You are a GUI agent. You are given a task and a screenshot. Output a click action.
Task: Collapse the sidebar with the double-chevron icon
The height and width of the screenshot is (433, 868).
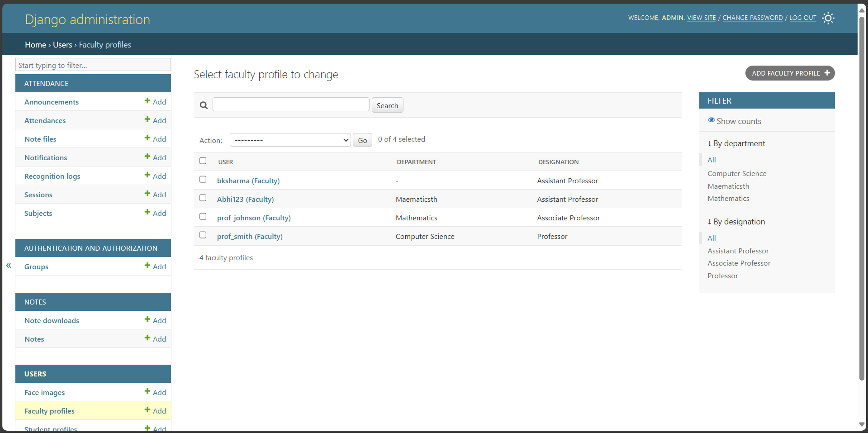[8, 266]
